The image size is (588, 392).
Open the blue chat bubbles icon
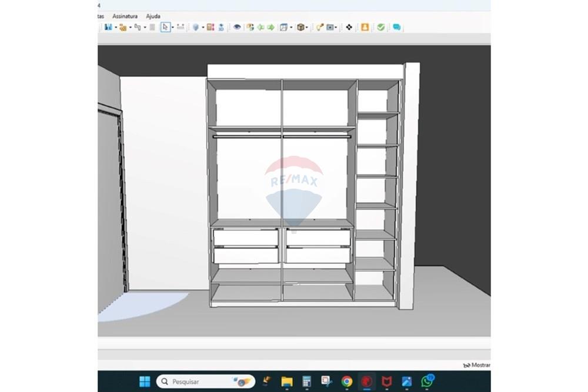tap(397, 27)
